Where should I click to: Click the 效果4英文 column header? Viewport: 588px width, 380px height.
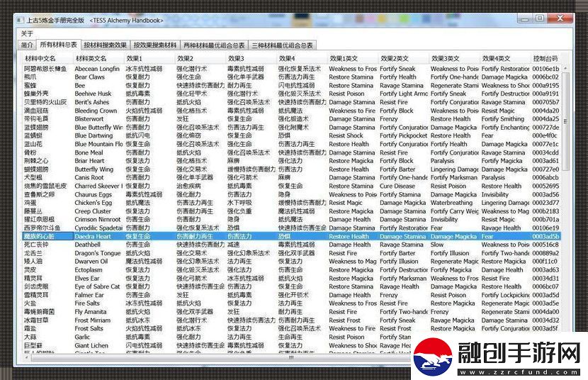(506, 59)
